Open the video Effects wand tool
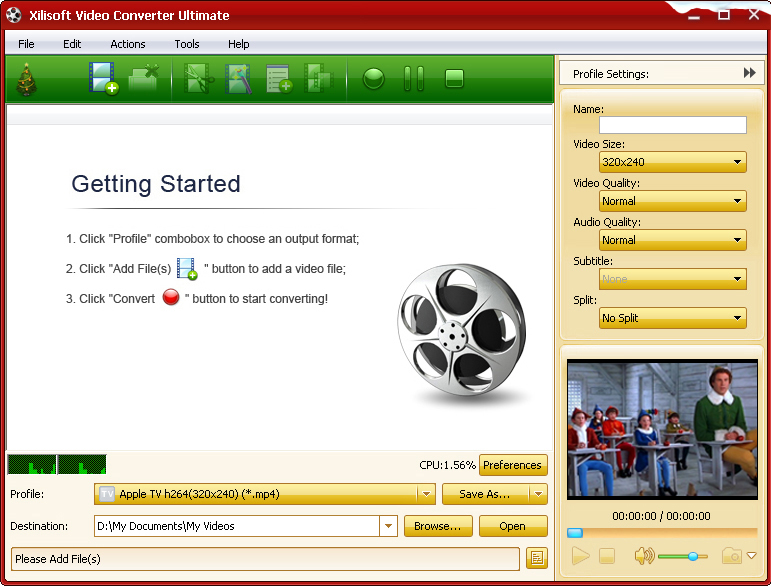Viewport: 771px width, 586px height. (x=238, y=79)
